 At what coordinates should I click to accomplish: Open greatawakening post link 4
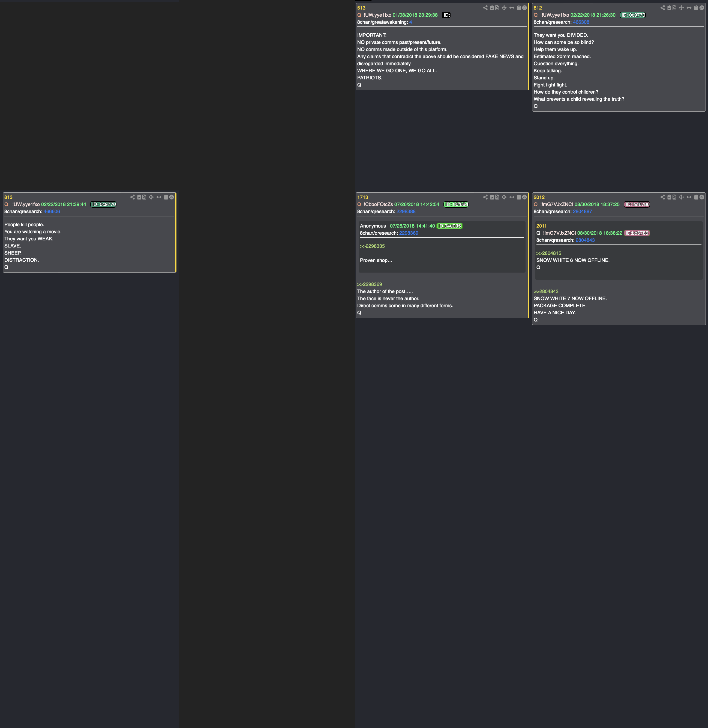click(410, 22)
